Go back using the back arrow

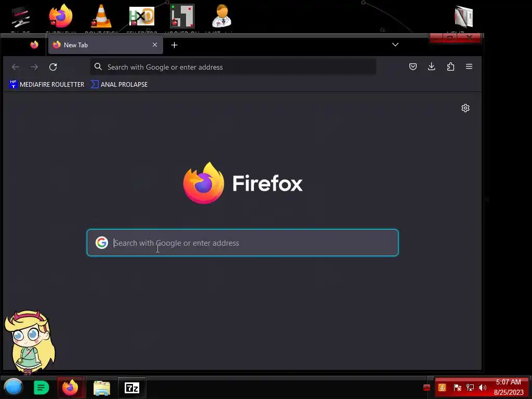(16, 67)
